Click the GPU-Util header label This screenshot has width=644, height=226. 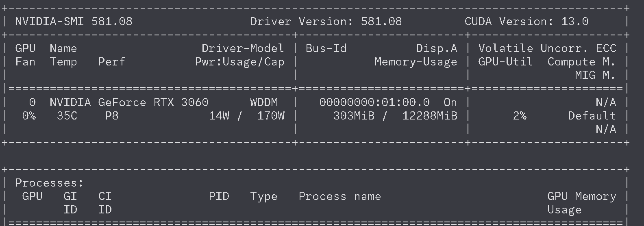(x=505, y=62)
